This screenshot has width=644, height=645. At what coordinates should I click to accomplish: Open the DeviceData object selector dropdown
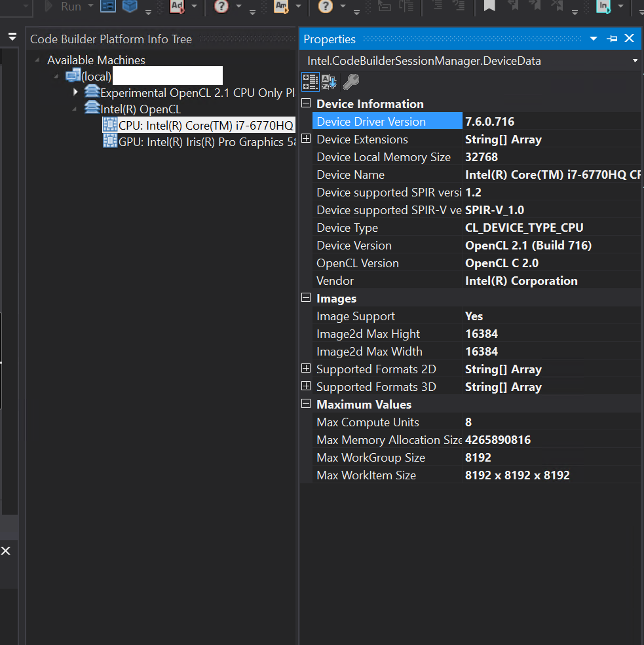click(x=634, y=61)
